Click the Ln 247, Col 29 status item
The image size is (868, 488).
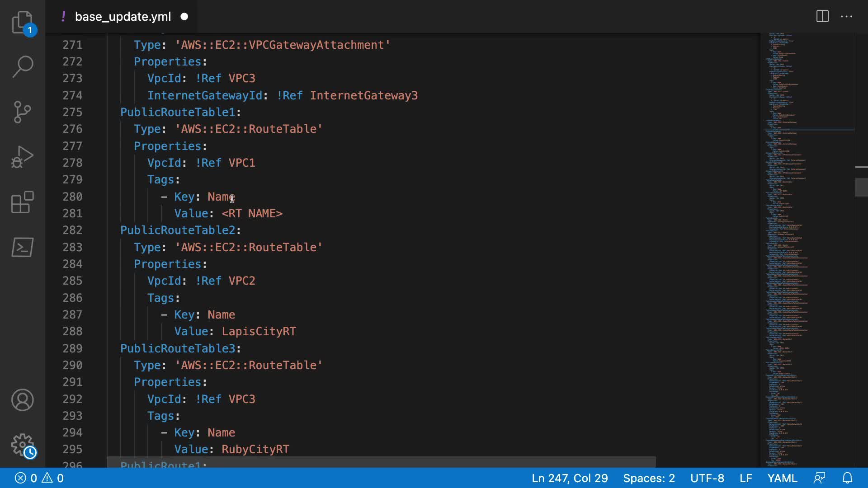pyautogui.click(x=569, y=478)
